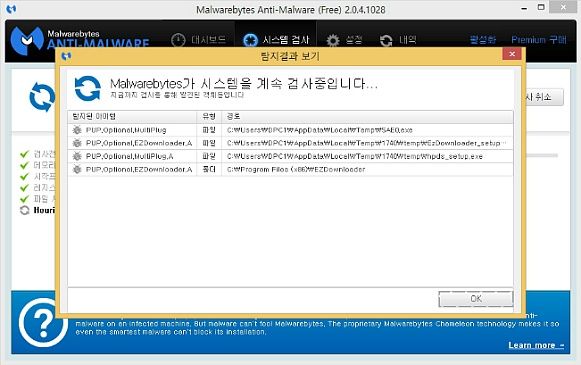Sort by 유형 column header

click(209, 116)
